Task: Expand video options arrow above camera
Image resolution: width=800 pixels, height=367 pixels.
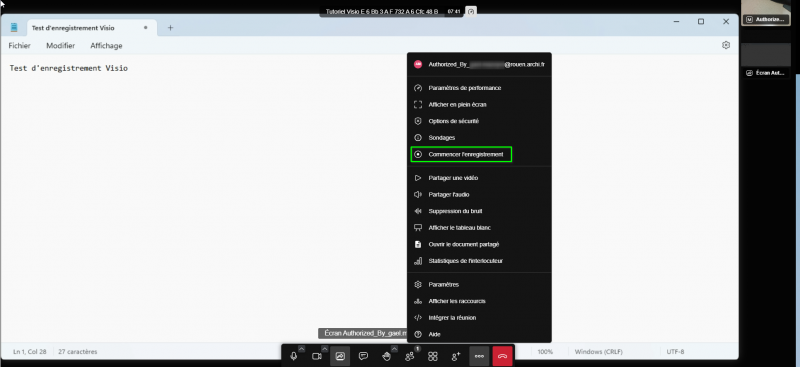Action: (x=325, y=349)
